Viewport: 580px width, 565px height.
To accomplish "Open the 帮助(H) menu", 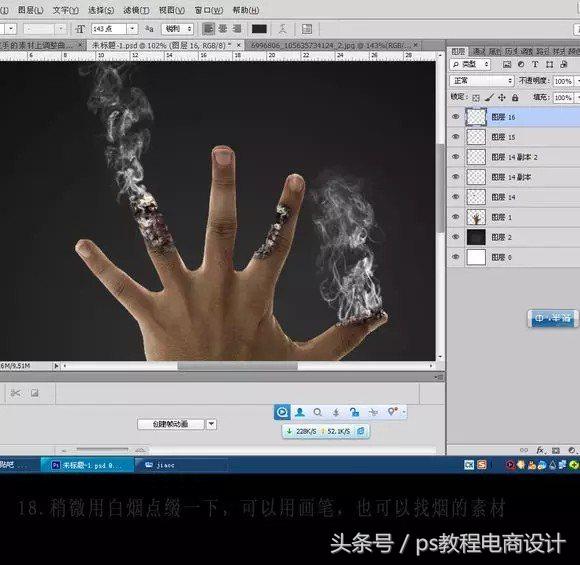I will [246, 10].
